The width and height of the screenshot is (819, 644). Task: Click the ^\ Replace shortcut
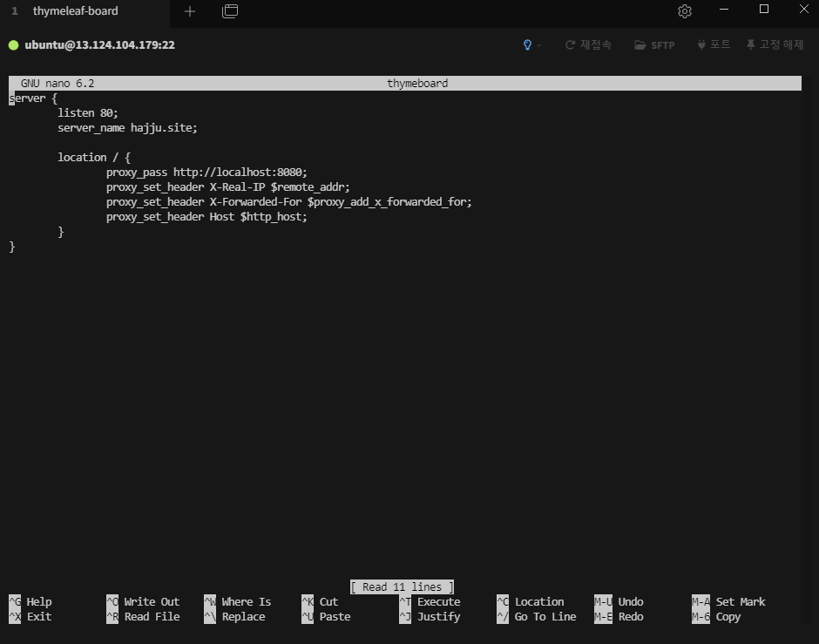point(234,617)
